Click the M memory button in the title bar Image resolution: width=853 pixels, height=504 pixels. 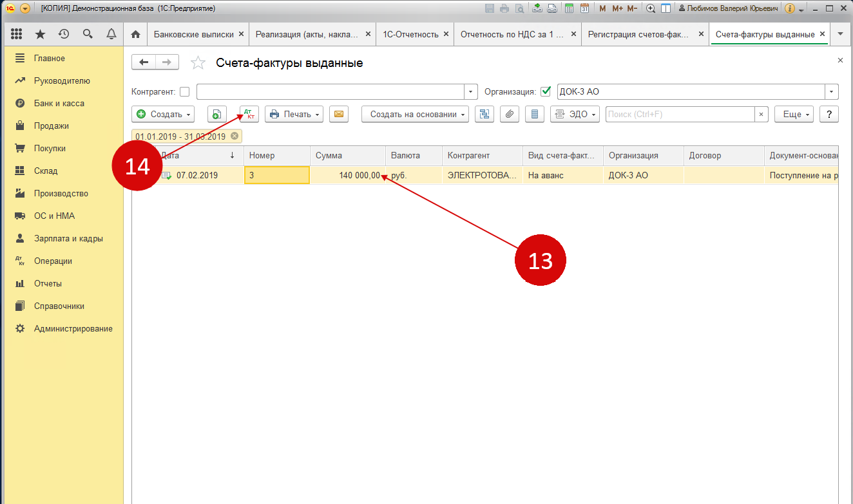(x=602, y=8)
